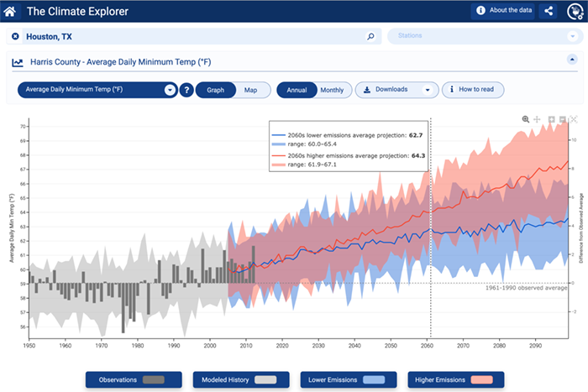Select the chart pan tool

pyautogui.click(x=537, y=120)
